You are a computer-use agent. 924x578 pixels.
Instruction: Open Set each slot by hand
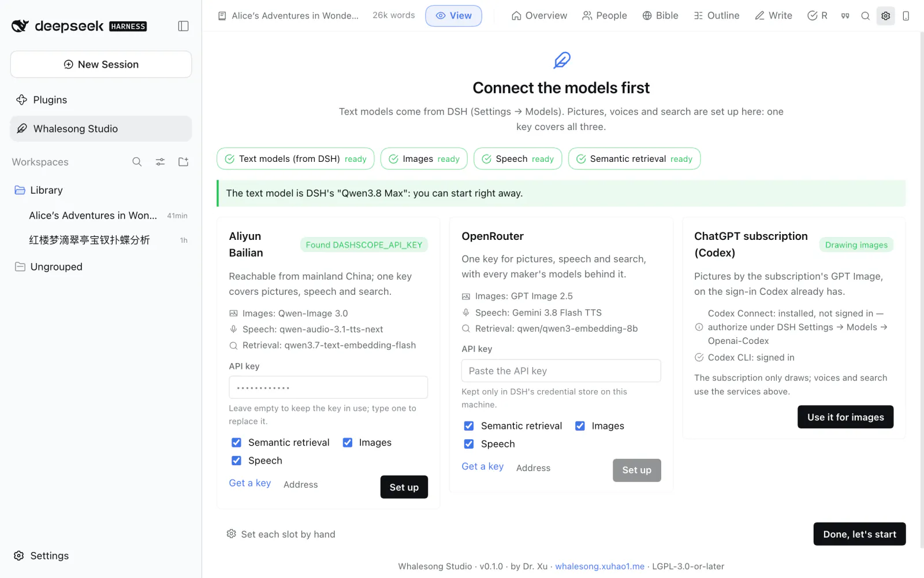pos(281,534)
